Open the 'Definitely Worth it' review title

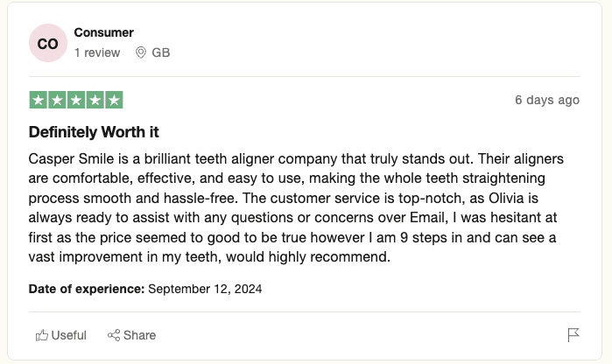(94, 132)
